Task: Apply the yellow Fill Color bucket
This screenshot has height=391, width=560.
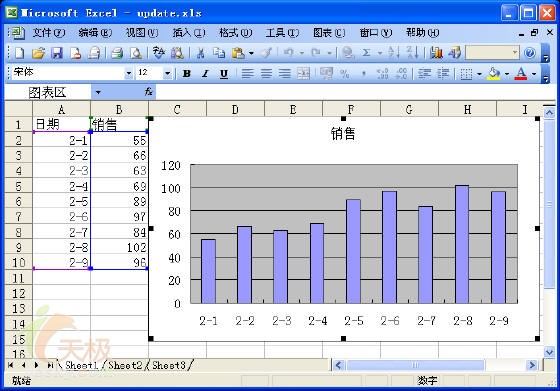Action: [x=494, y=74]
